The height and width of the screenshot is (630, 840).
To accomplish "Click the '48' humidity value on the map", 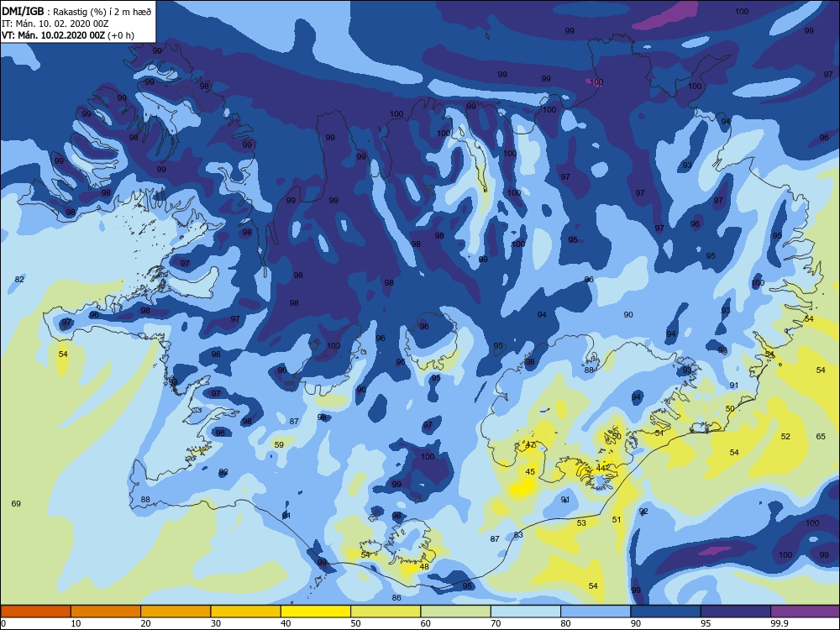I will tap(424, 566).
